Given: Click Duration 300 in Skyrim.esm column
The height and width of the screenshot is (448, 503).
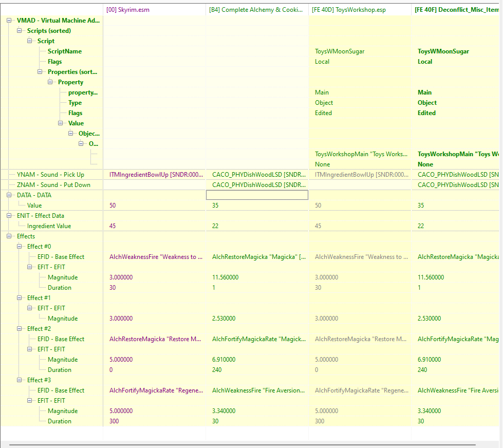Looking at the screenshot, I should pyautogui.click(x=114, y=421).
